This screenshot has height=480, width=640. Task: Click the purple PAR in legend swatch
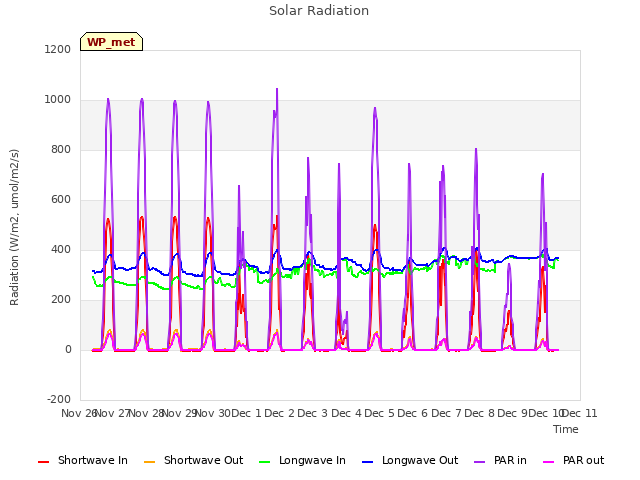[480, 462]
